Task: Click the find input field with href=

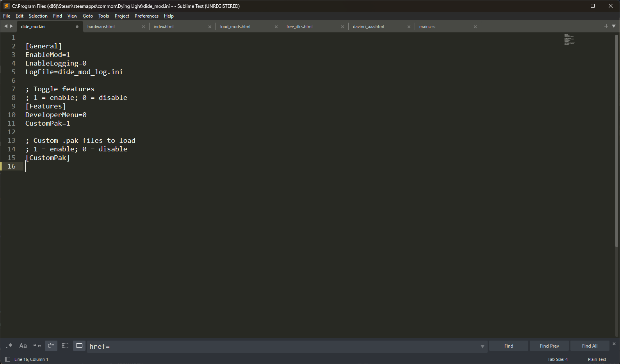Action: (283, 346)
